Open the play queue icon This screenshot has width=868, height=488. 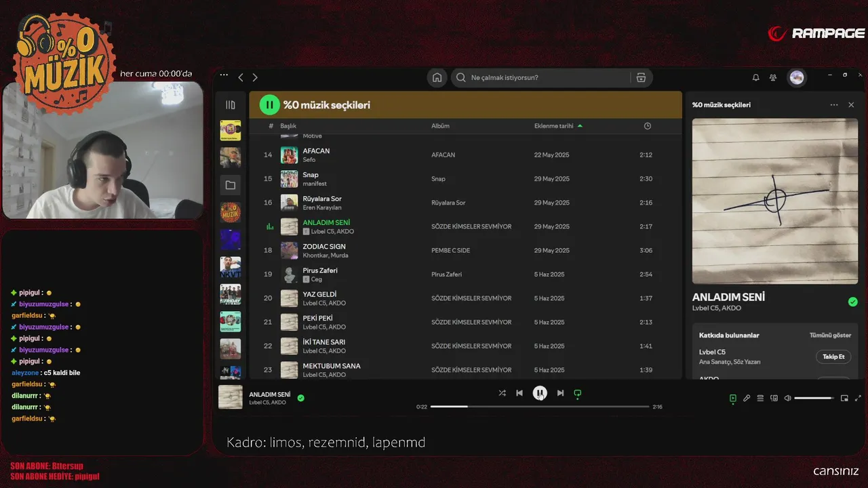760,398
